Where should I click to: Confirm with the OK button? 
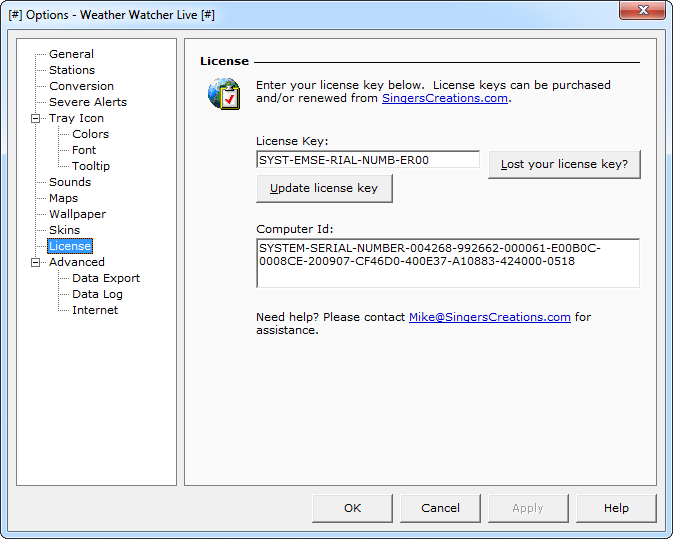[x=352, y=508]
